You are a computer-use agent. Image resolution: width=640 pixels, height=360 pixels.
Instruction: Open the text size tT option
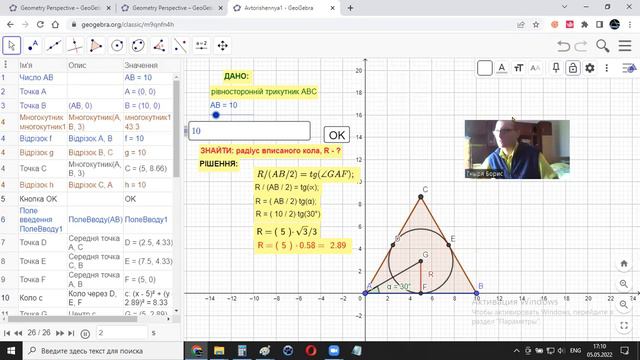[x=518, y=68]
